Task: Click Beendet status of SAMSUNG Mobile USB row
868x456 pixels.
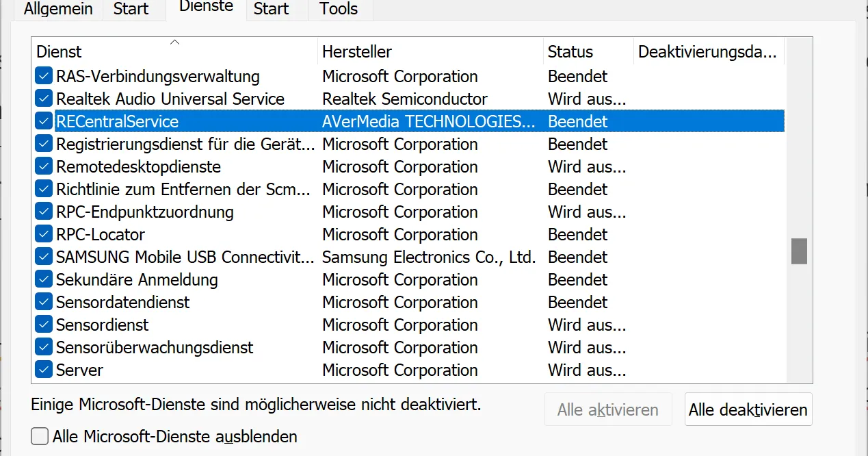Action: coord(578,257)
